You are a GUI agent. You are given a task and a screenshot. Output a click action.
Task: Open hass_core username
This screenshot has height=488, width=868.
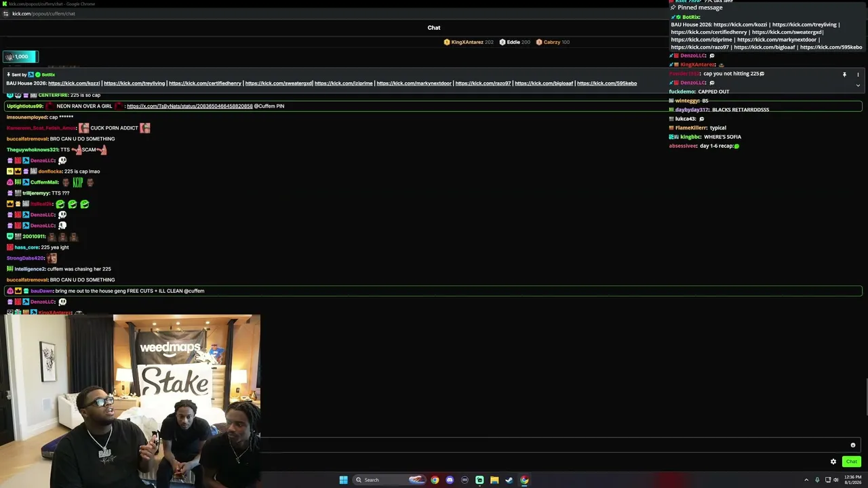click(x=26, y=247)
